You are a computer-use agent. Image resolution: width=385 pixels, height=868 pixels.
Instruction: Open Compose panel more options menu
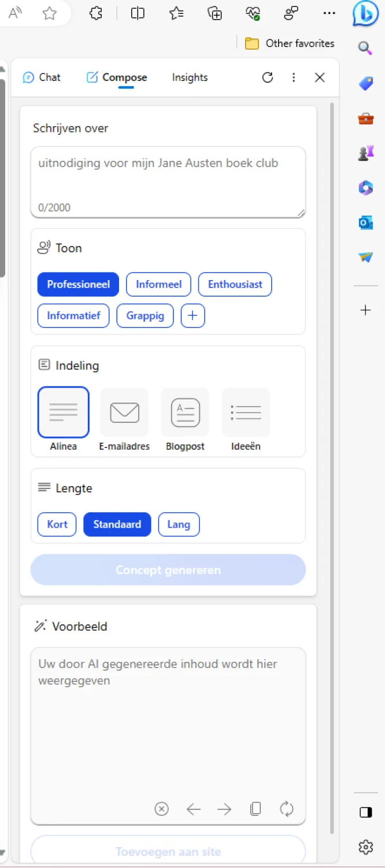pos(294,78)
